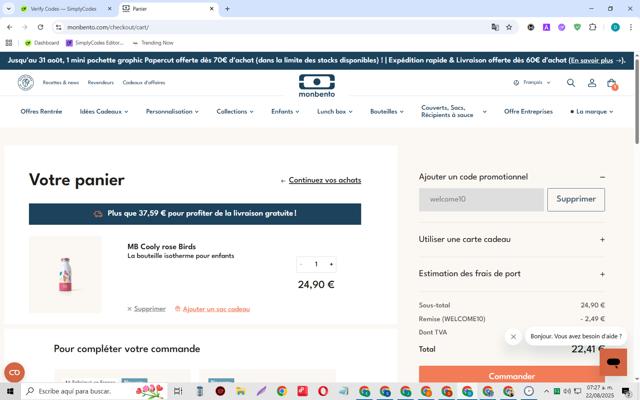Open Cadeaux d'affaires link
This screenshot has width=640, height=400.
tap(144, 82)
